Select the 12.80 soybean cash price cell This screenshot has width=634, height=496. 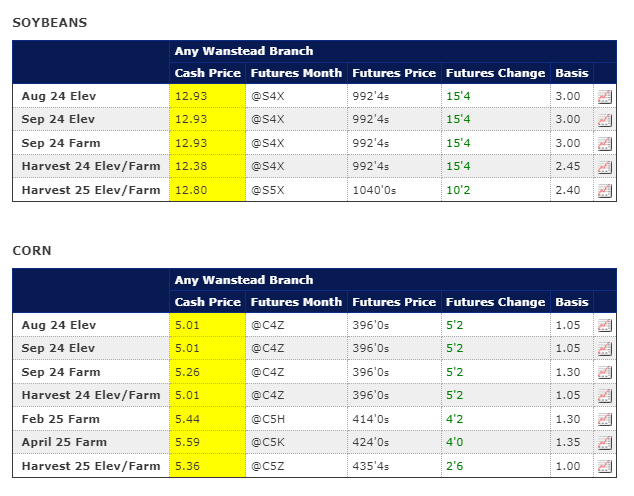(x=190, y=190)
